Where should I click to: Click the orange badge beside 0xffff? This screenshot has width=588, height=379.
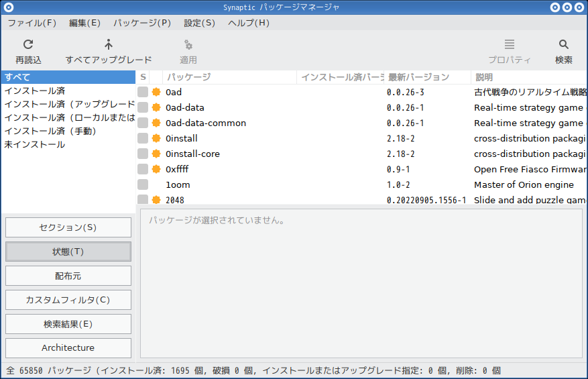pos(156,169)
